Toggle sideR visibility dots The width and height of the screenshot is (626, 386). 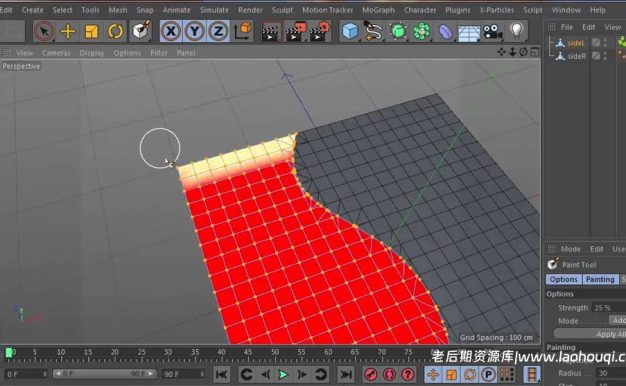pyautogui.click(x=605, y=55)
